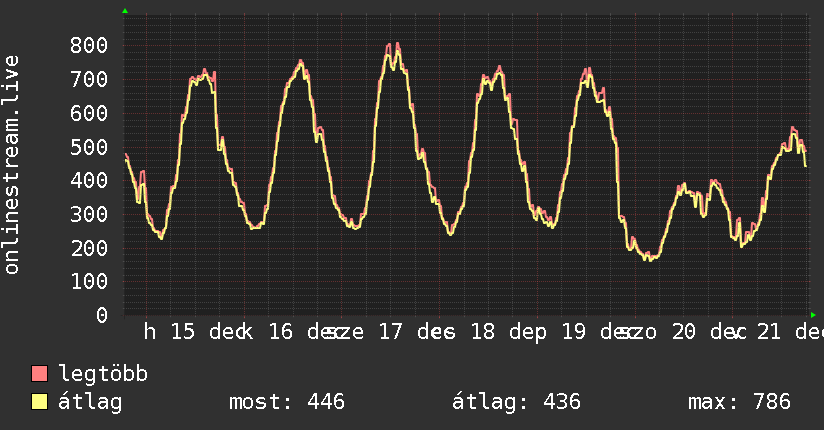Click the yellow átlag legend color swatch

[39, 402]
